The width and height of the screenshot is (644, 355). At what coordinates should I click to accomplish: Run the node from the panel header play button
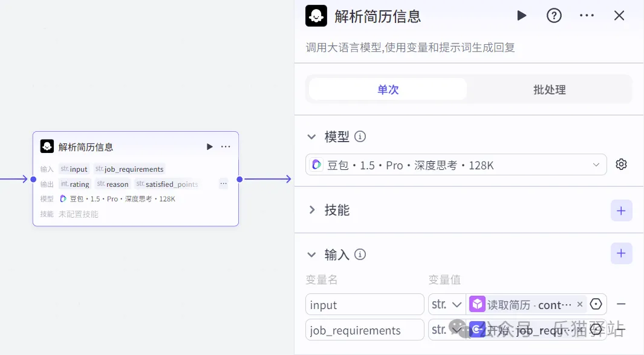pos(521,16)
